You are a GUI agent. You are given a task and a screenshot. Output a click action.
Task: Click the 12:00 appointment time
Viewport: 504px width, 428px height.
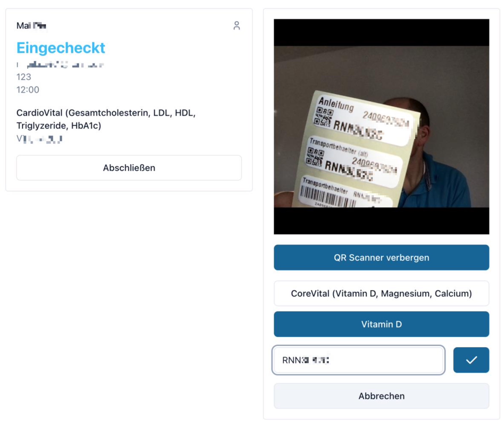tap(28, 90)
